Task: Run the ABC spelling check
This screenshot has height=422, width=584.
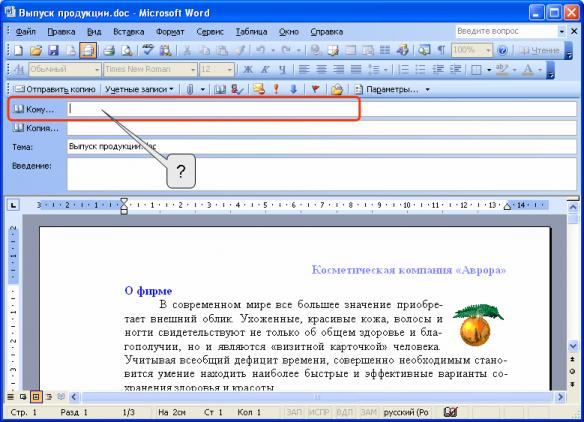Action: [x=148, y=50]
